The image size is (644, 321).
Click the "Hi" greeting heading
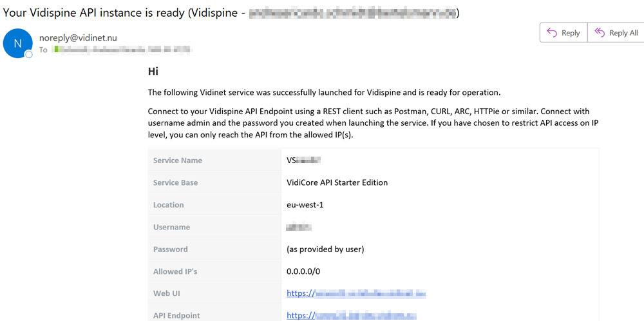[x=153, y=72]
